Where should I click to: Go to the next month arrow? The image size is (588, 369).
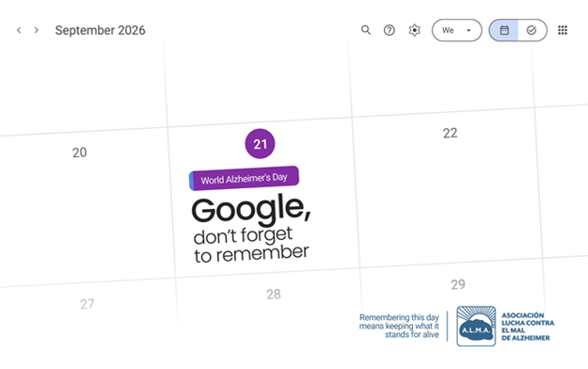pos(36,30)
